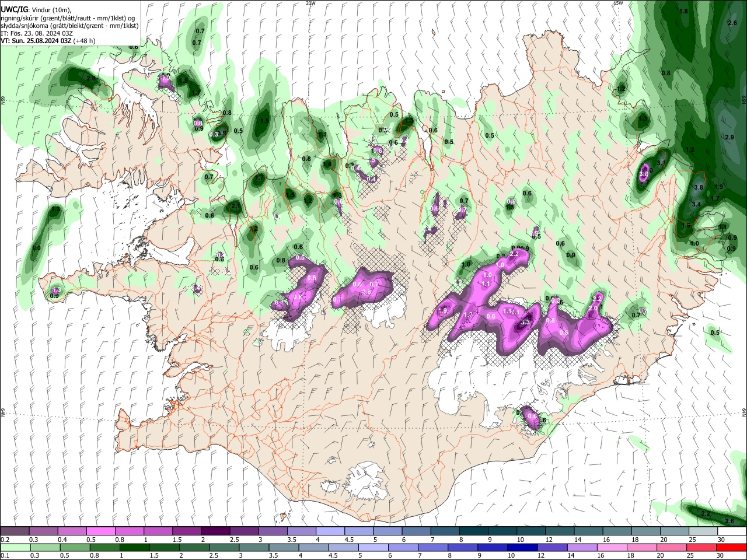The image size is (747, 560).
Task: Click the 'UWC/IG' title in the header
Action: [x=14, y=10]
